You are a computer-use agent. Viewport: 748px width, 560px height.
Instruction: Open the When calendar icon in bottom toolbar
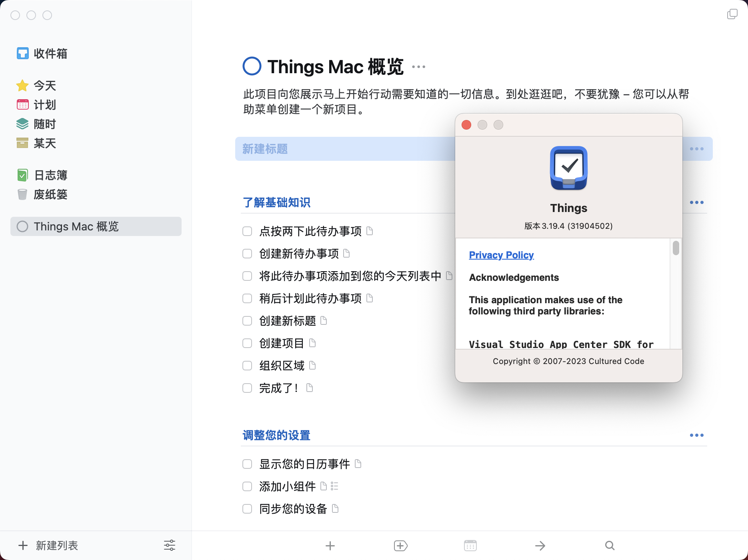[470, 546]
